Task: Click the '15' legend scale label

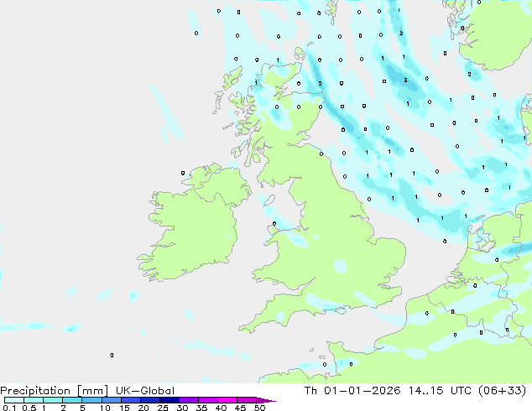Action: pyautogui.click(x=124, y=408)
